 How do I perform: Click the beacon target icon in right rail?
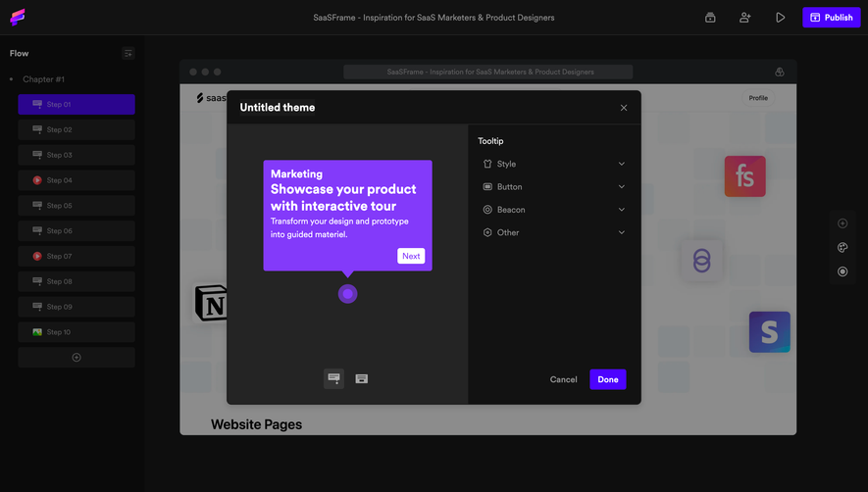point(842,271)
